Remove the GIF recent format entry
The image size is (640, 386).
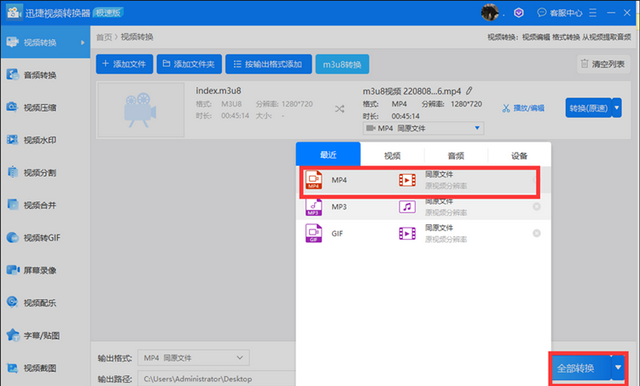click(537, 233)
